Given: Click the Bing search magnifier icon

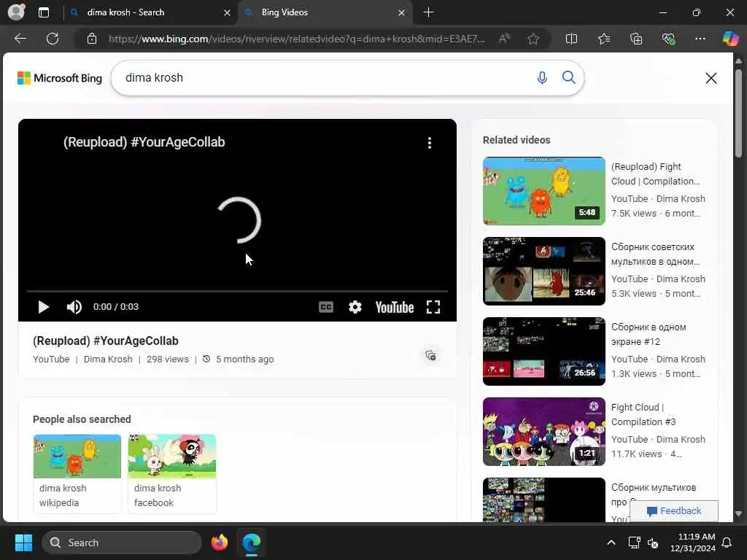Looking at the screenshot, I should coord(568,77).
